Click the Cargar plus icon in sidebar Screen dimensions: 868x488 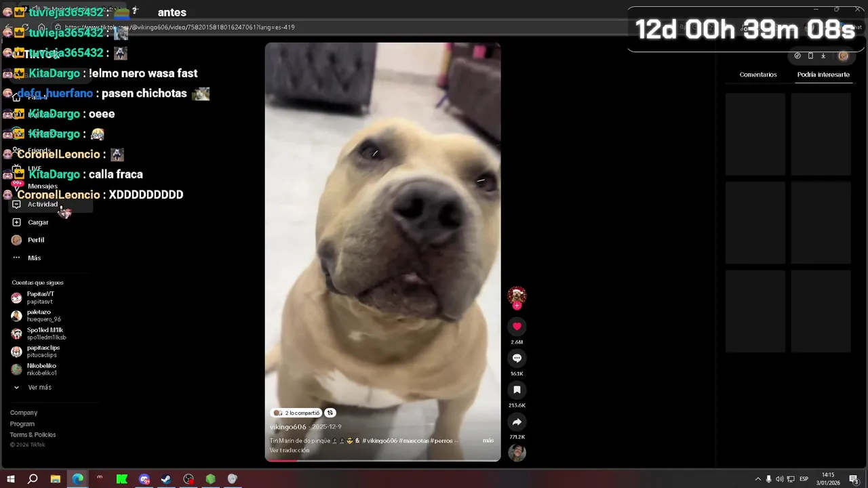pos(16,222)
